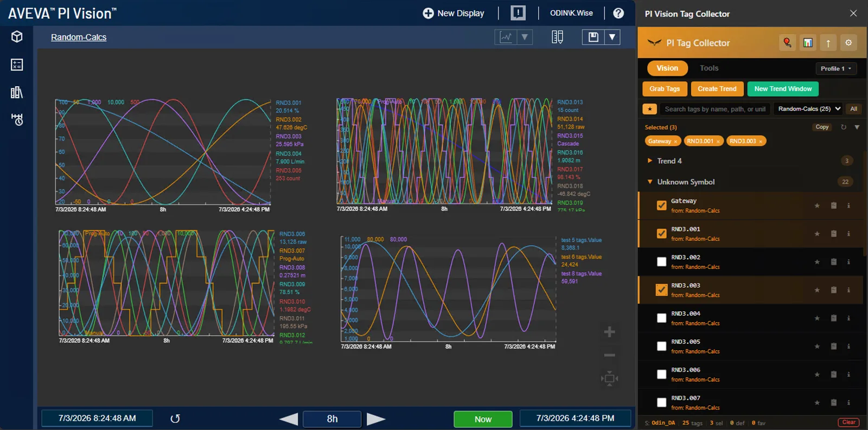The width and height of the screenshot is (868, 430).
Task: Open the Calculations pane icon in sidebar
Action: [x=17, y=65]
